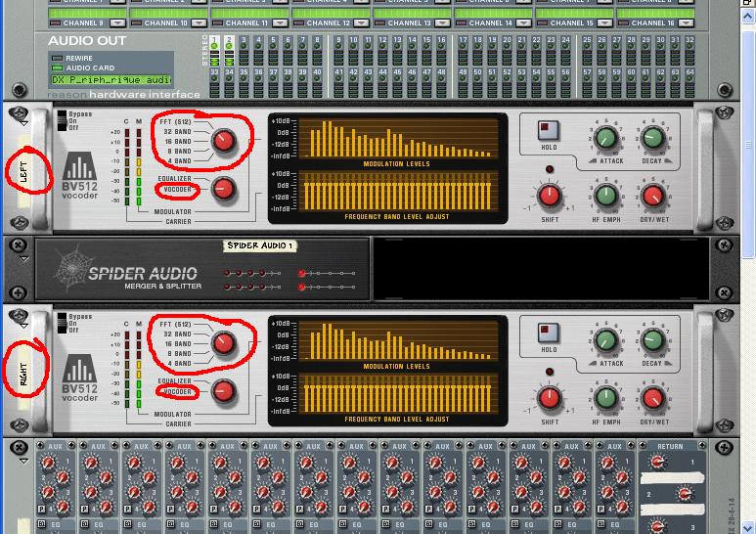Click Modulation Levels display on RIGHT vocoder
The image size is (756, 534).
[398, 340]
